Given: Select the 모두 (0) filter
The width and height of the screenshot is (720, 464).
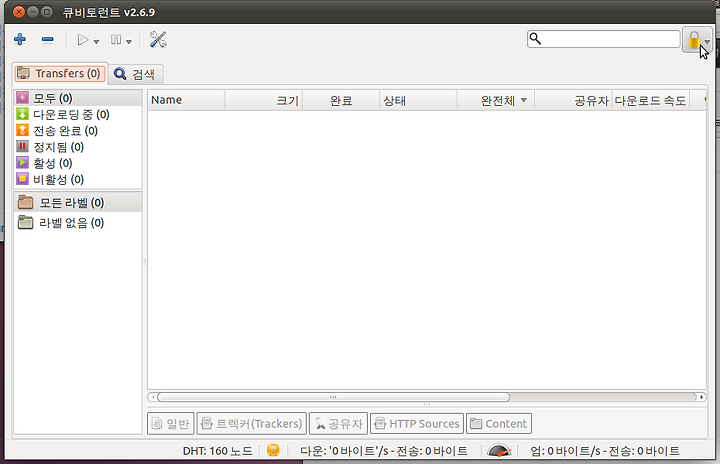Looking at the screenshot, I should [77, 98].
